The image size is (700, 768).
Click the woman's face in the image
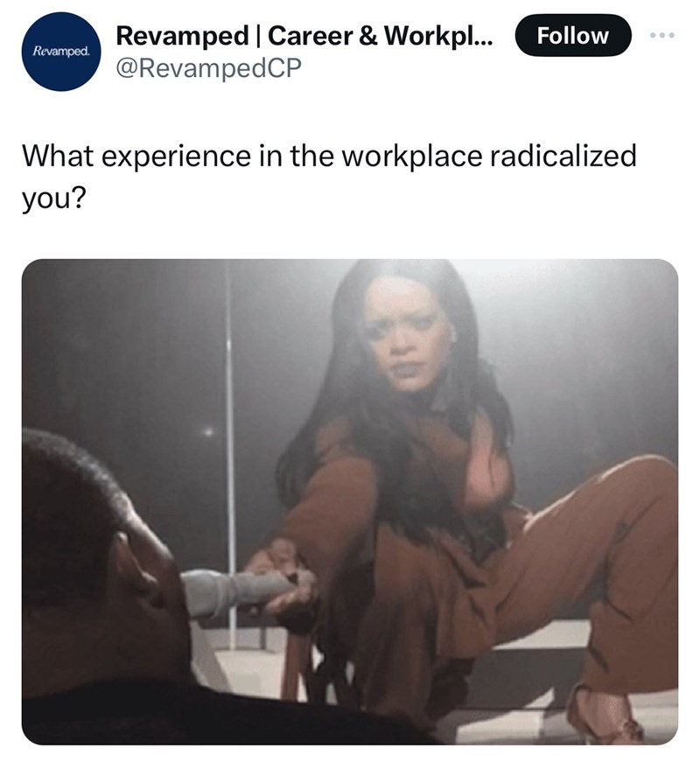tap(407, 337)
